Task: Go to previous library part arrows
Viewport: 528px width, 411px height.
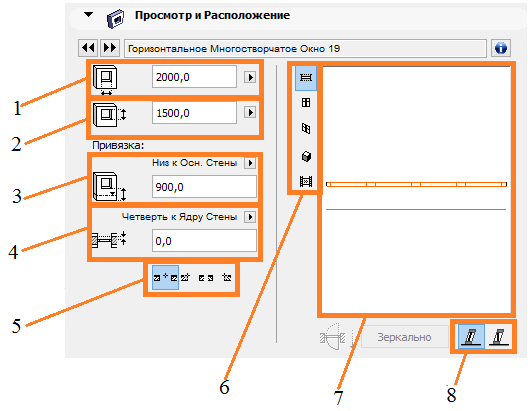Action: (88, 48)
